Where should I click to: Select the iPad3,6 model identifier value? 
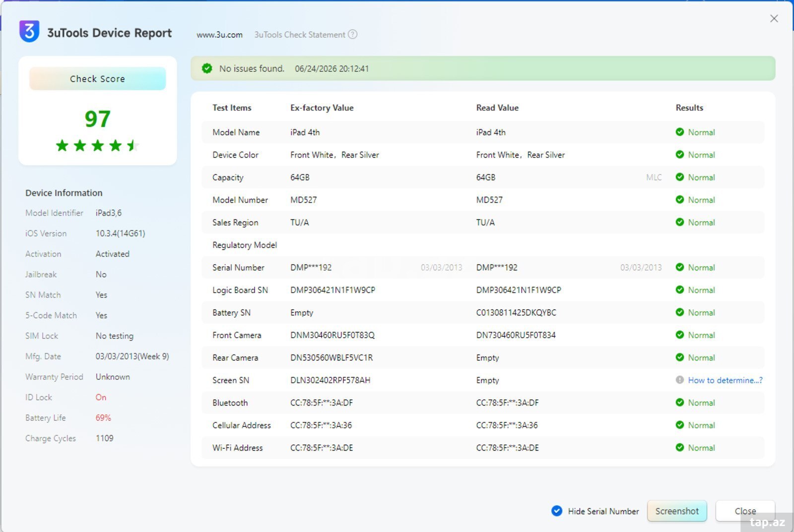pyautogui.click(x=109, y=213)
